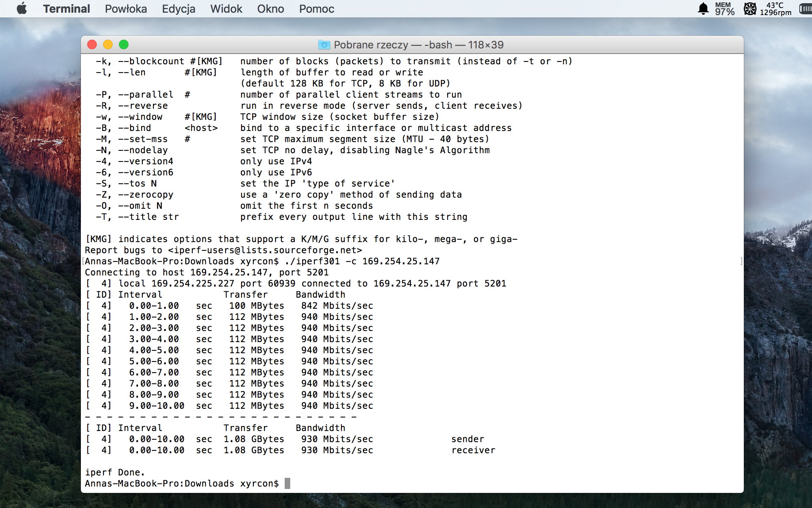The image size is (812, 508).
Task: Click 'port 60939' in connection line
Action: [268, 283]
